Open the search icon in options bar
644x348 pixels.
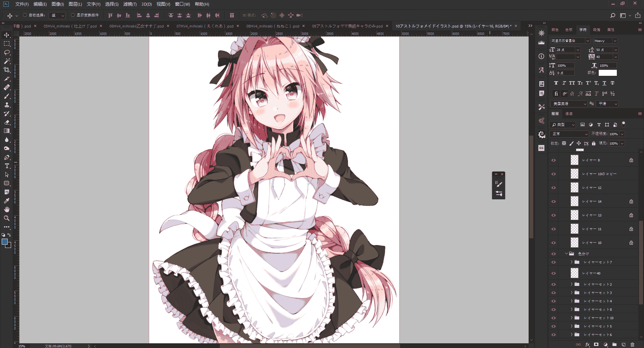(x=613, y=15)
